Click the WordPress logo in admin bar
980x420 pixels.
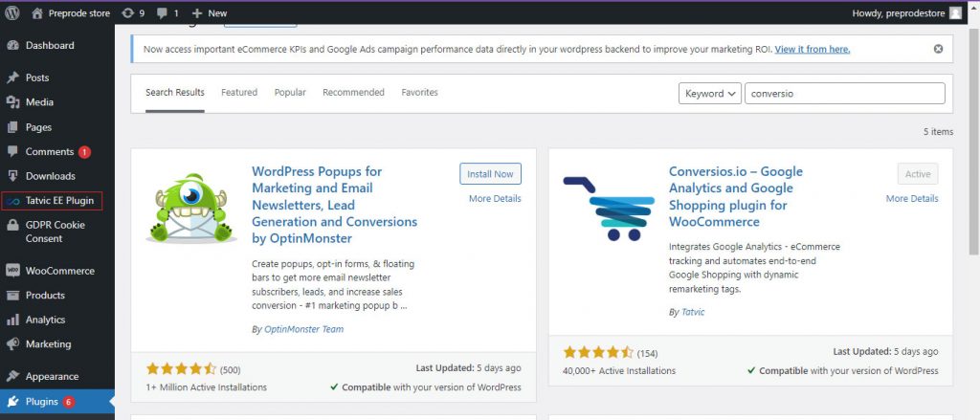[11, 13]
